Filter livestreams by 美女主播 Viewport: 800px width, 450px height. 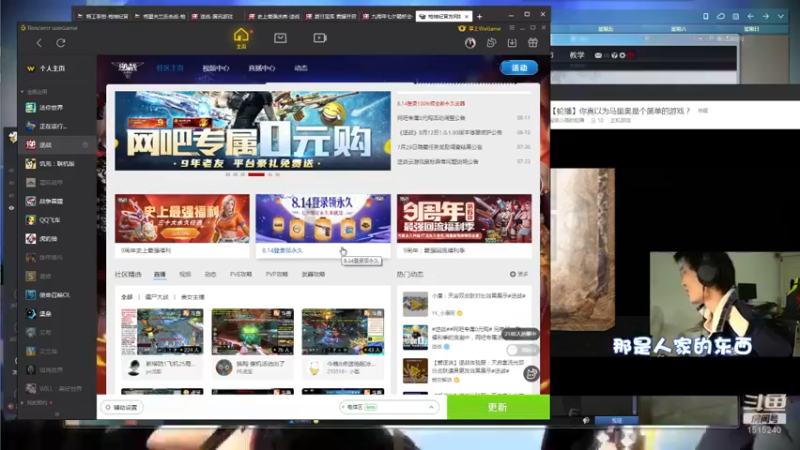pyautogui.click(x=193, y=297)
